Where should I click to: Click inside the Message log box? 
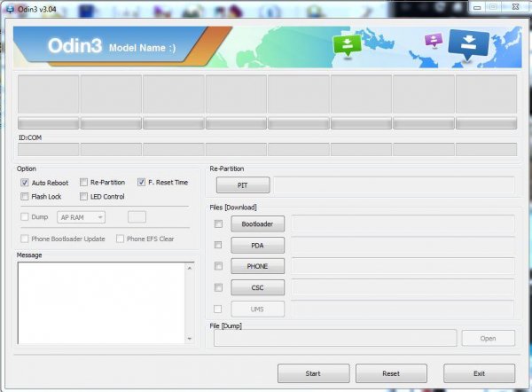[101, 303]
